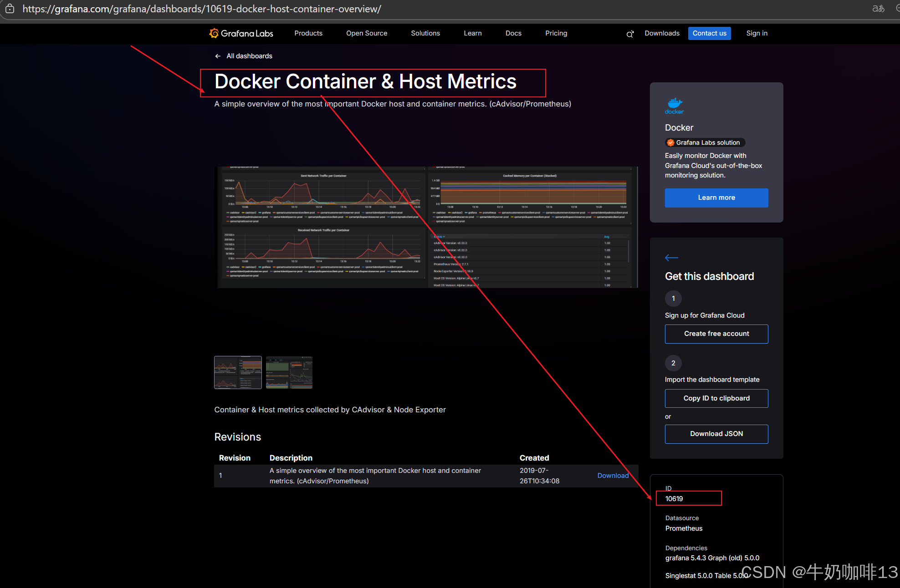Click the translate icon in address bar
The image size is (900, 588).
[878, 9]
